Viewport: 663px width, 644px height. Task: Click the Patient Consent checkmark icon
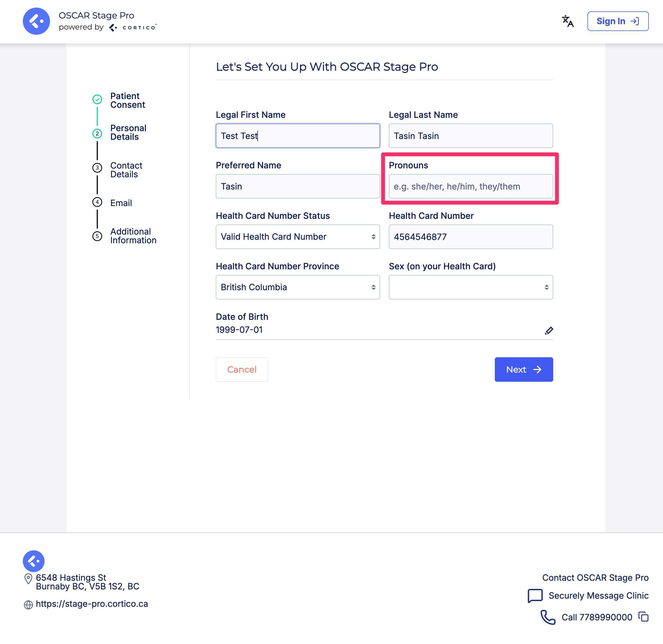click(x=97, y=99)
